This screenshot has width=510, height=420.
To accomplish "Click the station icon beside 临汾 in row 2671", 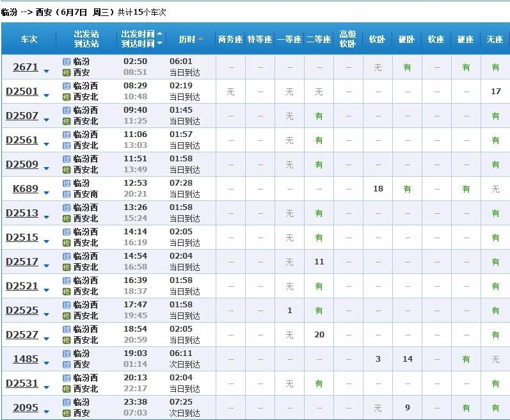I will pos(67,61).
